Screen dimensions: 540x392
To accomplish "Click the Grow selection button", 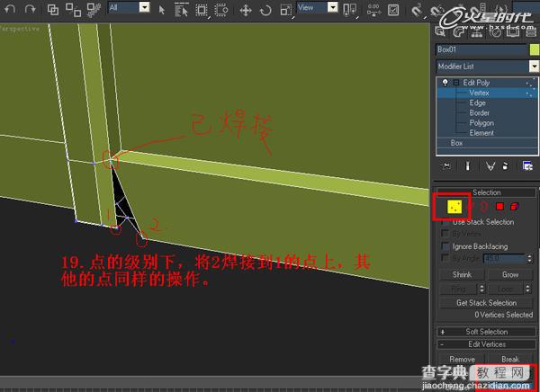I will coord(510,274).
